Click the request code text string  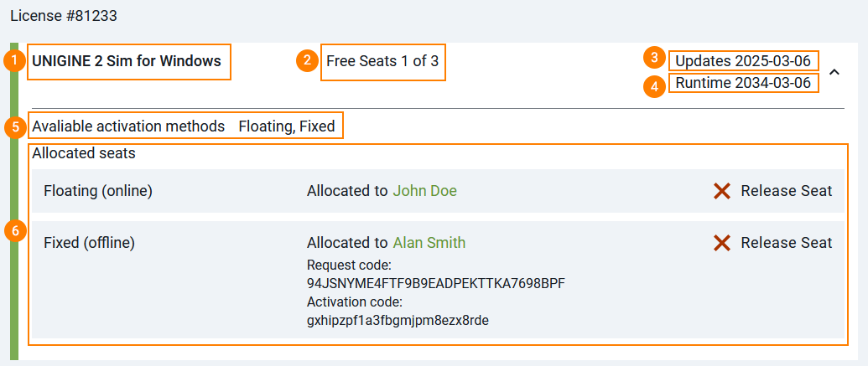[435, 283]
